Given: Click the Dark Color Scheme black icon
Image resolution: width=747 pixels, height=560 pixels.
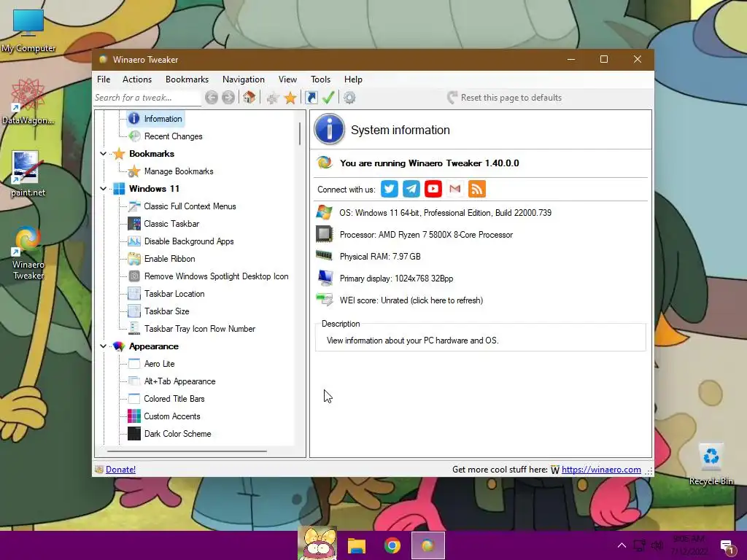Looking at the screenshot, I should pos(134,434).
